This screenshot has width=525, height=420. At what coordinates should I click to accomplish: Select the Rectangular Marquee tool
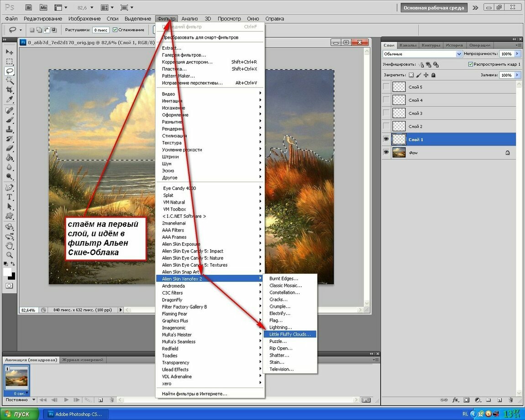[10, 61]
